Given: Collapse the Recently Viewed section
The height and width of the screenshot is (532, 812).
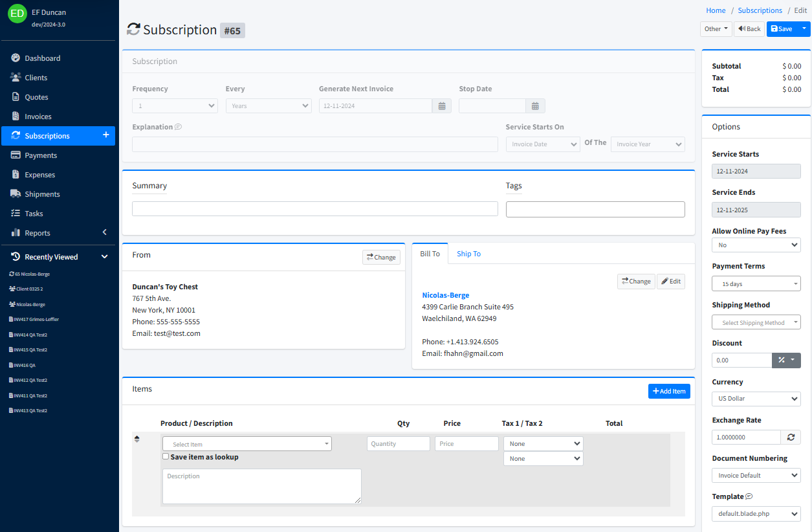Looking at the screenshot, I should pos(105,257).
